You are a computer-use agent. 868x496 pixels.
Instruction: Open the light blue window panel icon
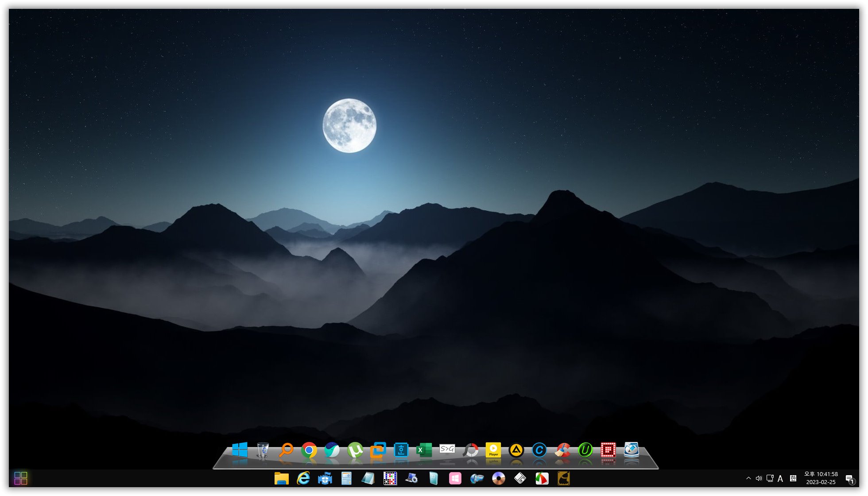434,478
